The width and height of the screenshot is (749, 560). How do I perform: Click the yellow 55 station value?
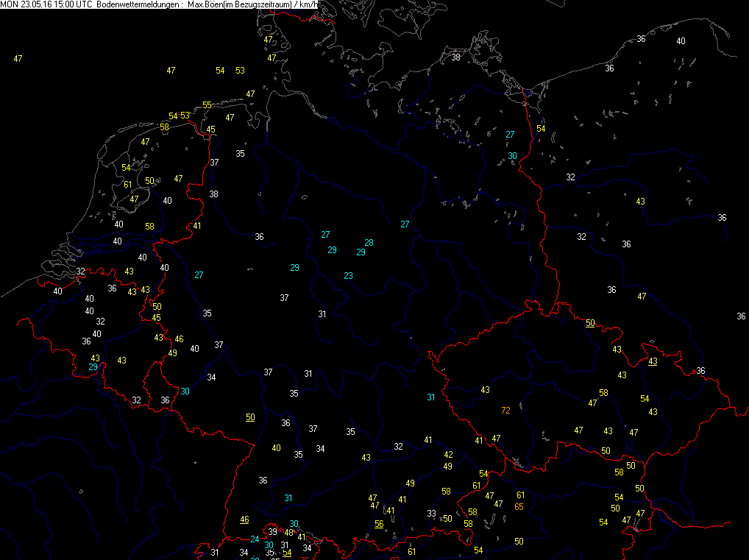[207, 105]
